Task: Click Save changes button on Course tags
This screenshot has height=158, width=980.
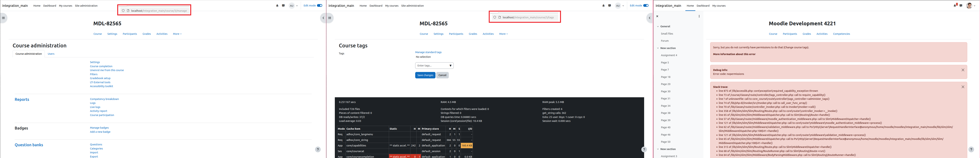Action: click(x=425, y=75)
